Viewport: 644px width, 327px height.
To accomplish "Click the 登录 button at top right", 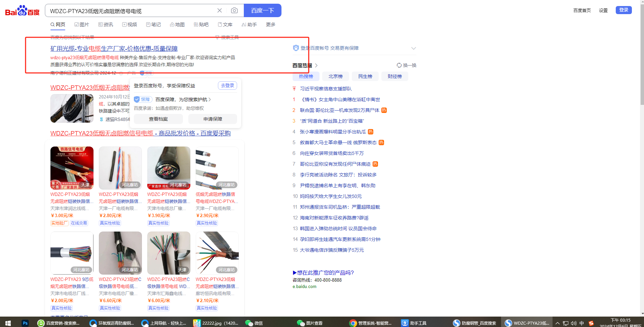I will coord(623,10).
